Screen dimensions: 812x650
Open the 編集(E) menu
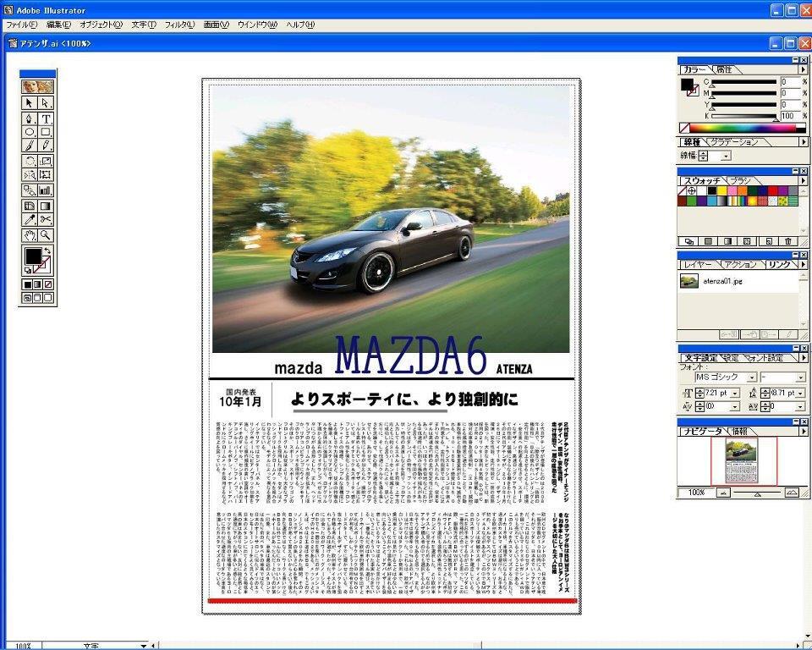tap(58, 25)
